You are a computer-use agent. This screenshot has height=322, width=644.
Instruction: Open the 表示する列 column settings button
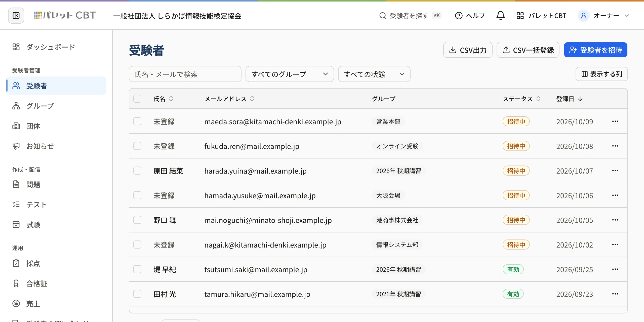pyautogui.click(x=601, y=74)
